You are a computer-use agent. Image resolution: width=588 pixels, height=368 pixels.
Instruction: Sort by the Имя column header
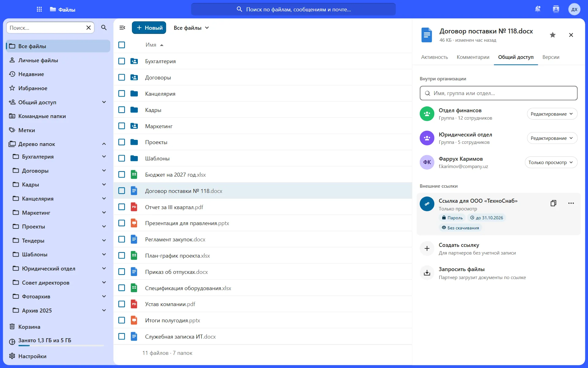tap(154, 45)
